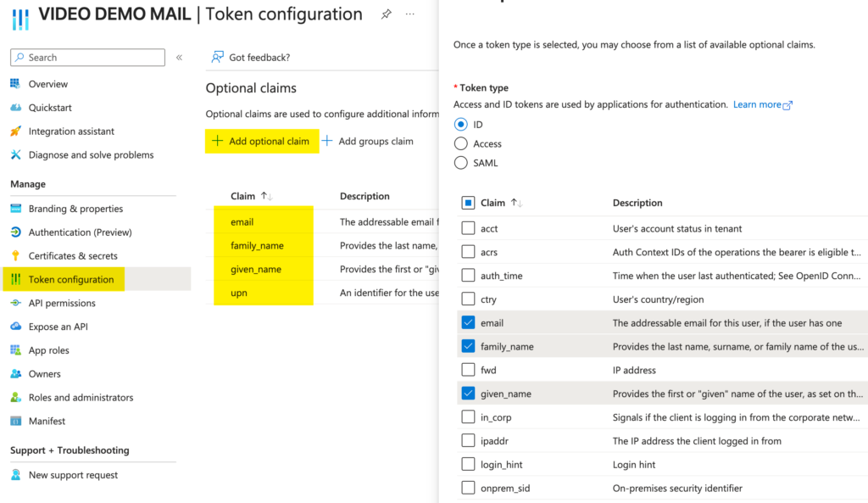The image size is (868, 503).
Task: Open Authentication (Preview) via its icon
Action: (x=16, y=232)
